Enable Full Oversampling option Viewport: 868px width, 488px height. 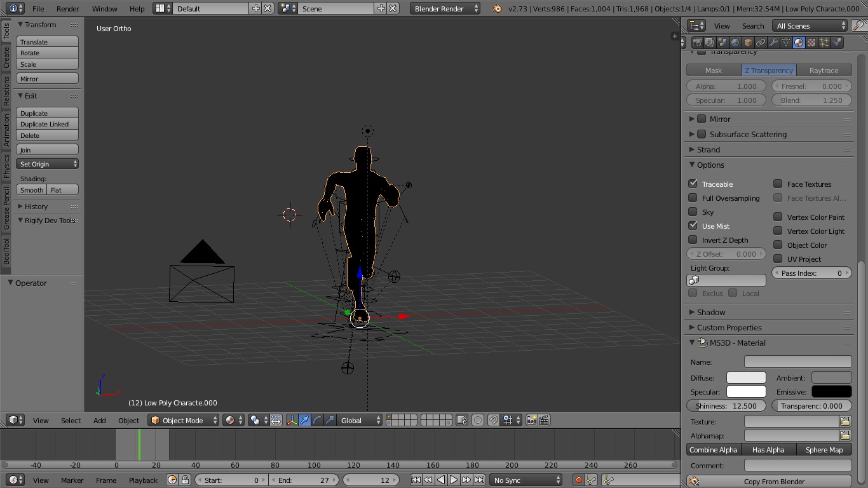click(x=693, y=198)
